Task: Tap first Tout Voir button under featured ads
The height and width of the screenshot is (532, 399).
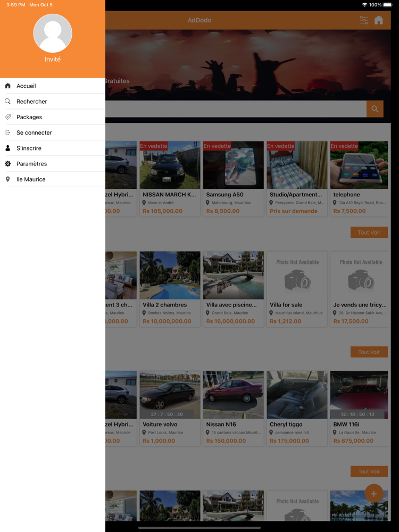Action: [x=369, y=232]
